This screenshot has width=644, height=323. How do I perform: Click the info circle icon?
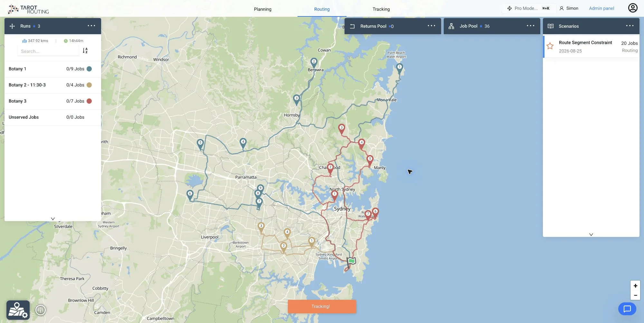pyautogui.click(x=41, y=310)
